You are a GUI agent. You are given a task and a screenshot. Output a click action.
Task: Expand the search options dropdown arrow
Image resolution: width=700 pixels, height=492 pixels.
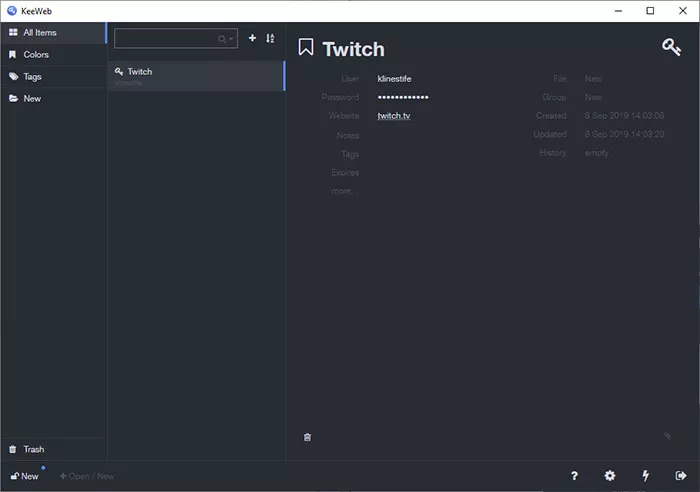click(231, 39)
